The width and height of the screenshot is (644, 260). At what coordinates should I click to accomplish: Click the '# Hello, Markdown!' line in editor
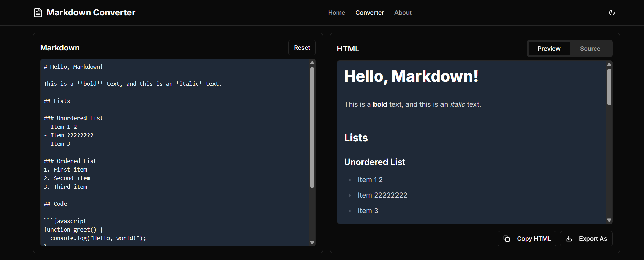coord(73,67)
